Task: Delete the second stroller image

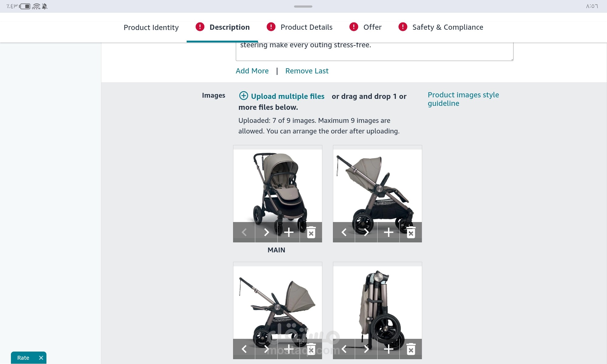Action: [x=411, y=232]
